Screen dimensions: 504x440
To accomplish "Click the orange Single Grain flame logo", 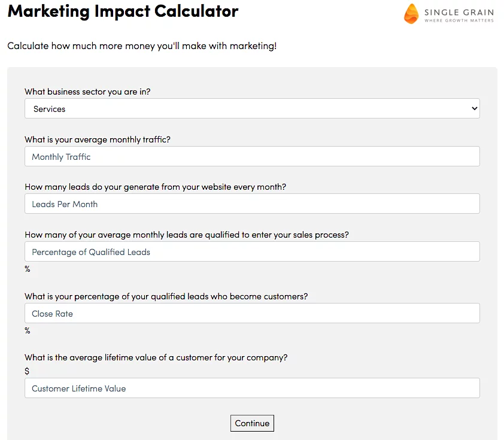I will 411,13.
